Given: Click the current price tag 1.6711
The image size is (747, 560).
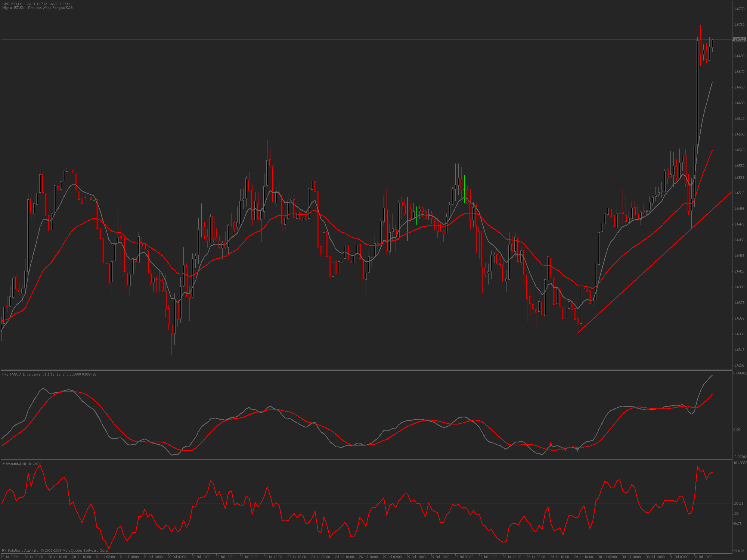Looking at the screenshot, I should click(739, 39).
